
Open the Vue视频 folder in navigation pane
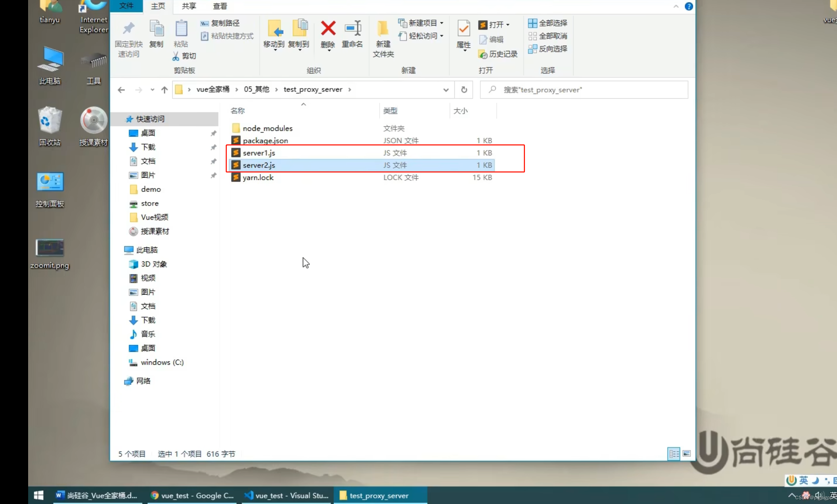pyautogui.click(x=155, y=217)
